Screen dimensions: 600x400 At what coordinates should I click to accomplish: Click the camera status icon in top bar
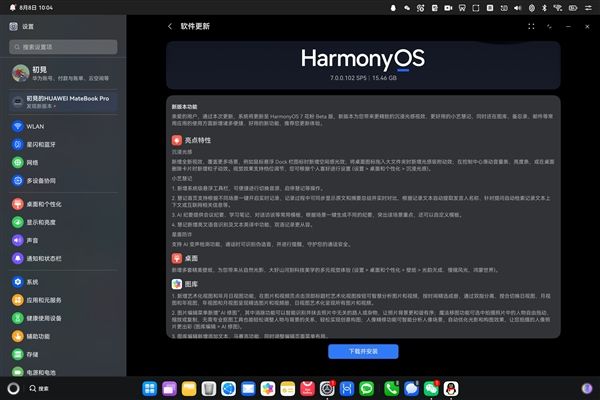(448, 8)
